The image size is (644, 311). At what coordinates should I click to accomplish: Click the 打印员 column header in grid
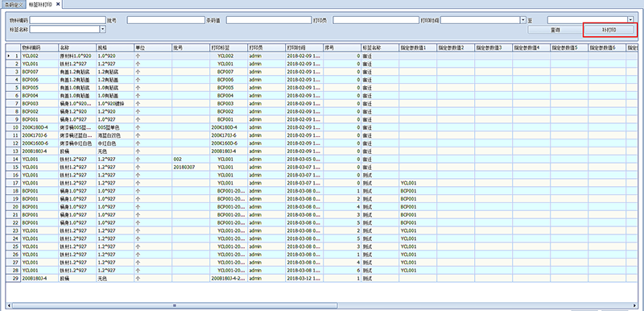(x=266, y=48)
